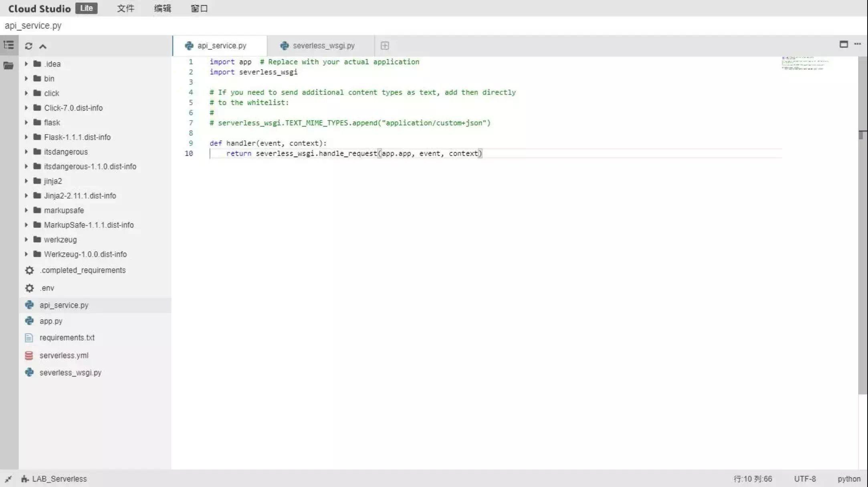The image size is (868, 487).
Task: Add a new editor tab
Action: (385, 46)
